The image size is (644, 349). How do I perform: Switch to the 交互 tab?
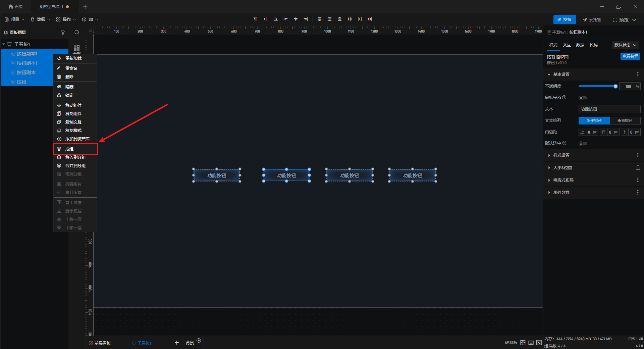click(x=567, y=45)
